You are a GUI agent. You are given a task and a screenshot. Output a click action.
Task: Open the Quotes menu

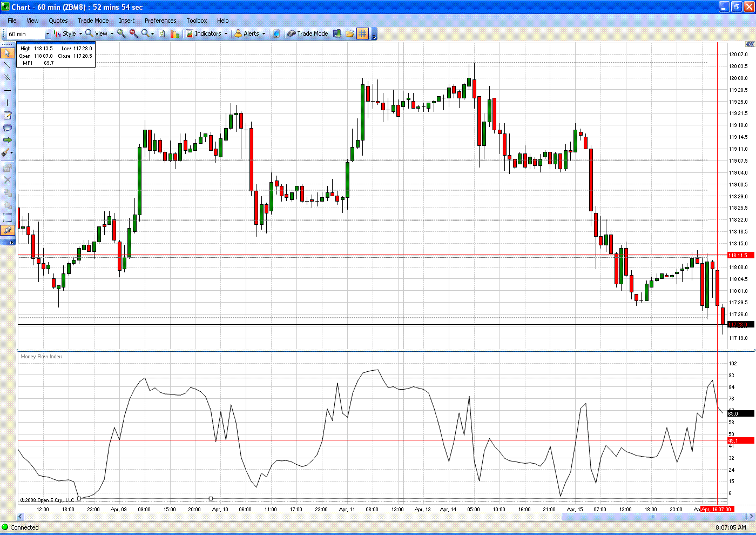coord(58,21)
